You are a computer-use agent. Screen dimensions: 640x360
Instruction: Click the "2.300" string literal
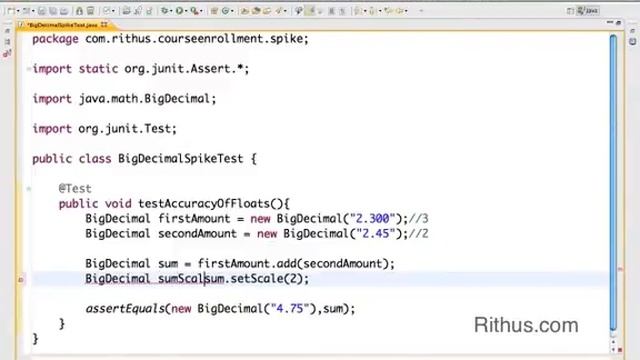point(373,219)
